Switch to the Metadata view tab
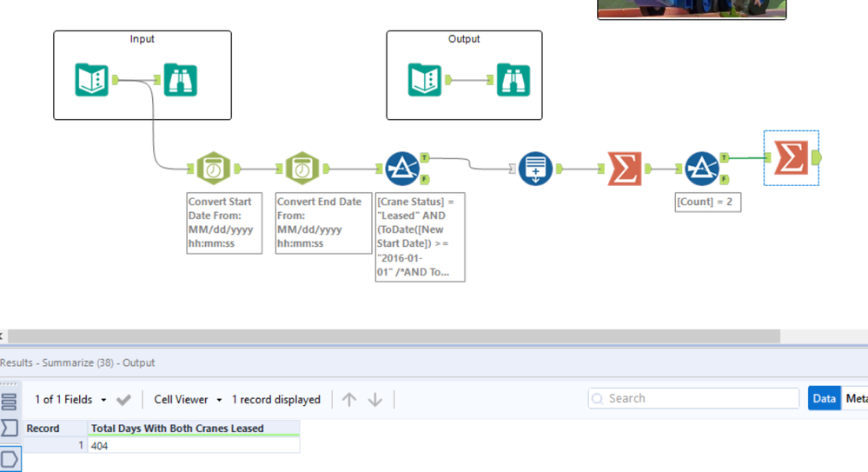868x472 pixels. click(855, 398)
